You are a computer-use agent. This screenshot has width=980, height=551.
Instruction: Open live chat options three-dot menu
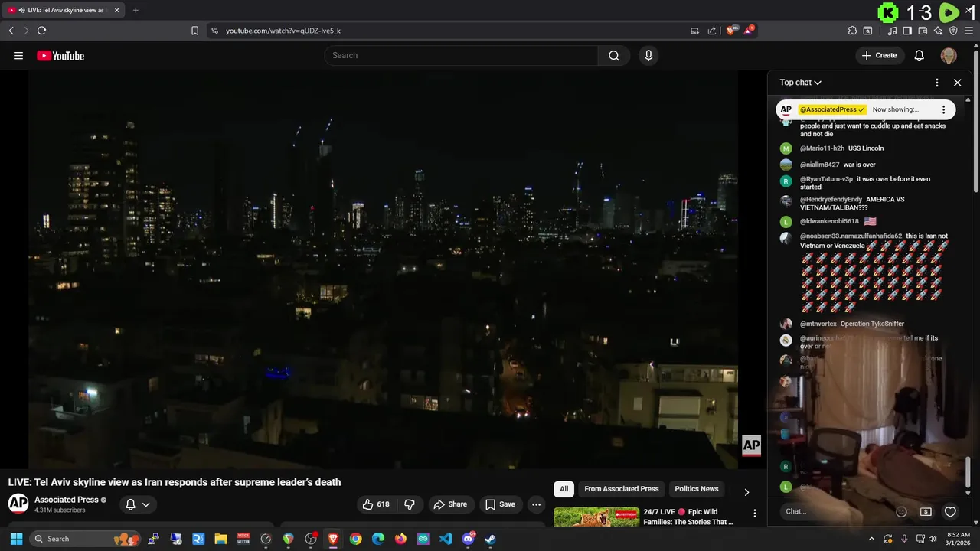click(937, 83)
